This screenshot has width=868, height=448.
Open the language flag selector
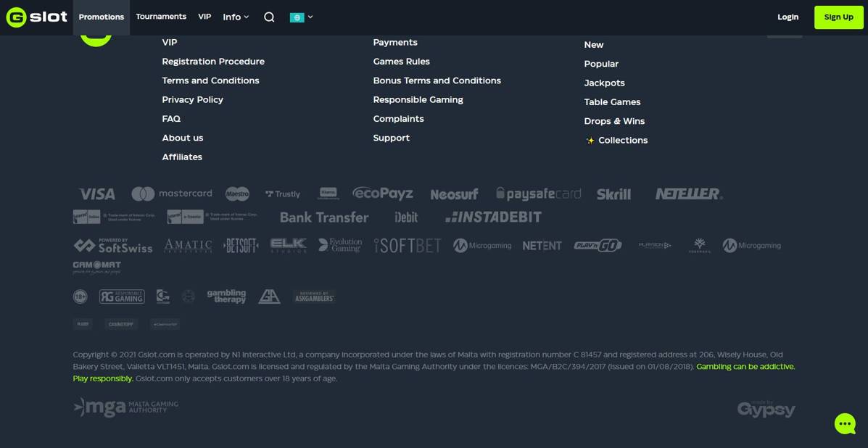(301, 17)
